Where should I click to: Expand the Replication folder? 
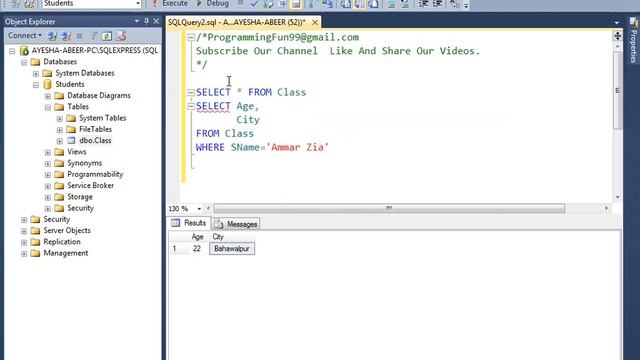point(24,242)
